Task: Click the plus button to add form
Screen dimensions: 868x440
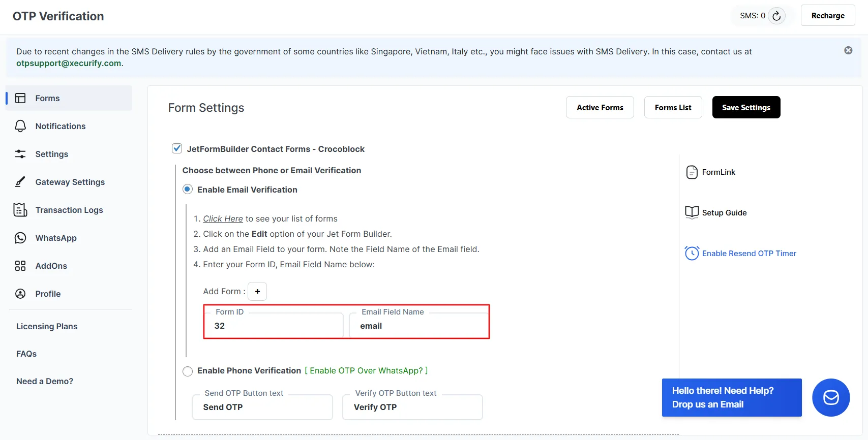Action: [257, 291]
